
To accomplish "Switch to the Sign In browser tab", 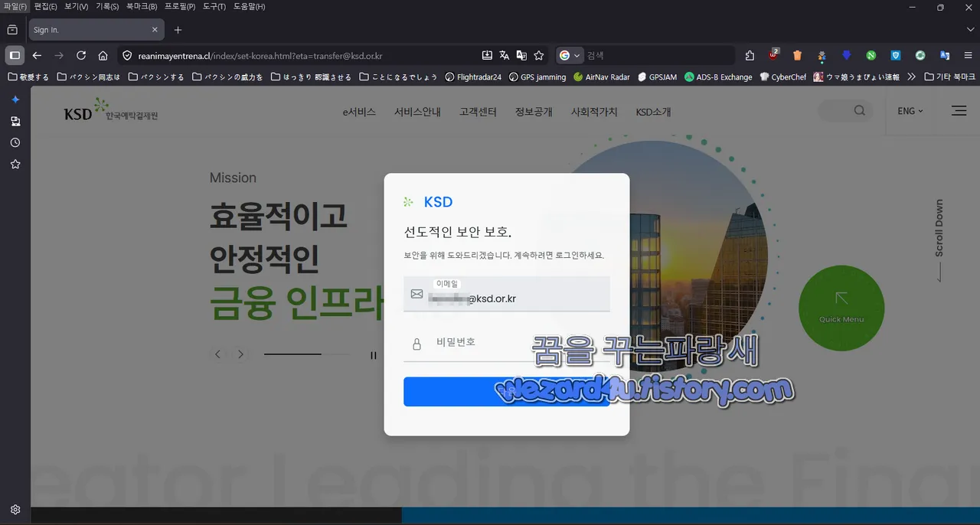I will coord(86,29).
